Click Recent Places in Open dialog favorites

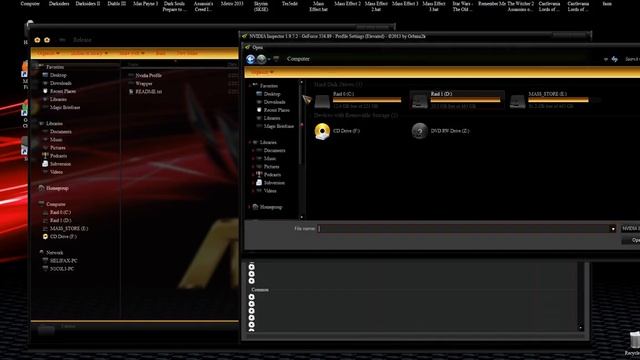pos(273,110)
